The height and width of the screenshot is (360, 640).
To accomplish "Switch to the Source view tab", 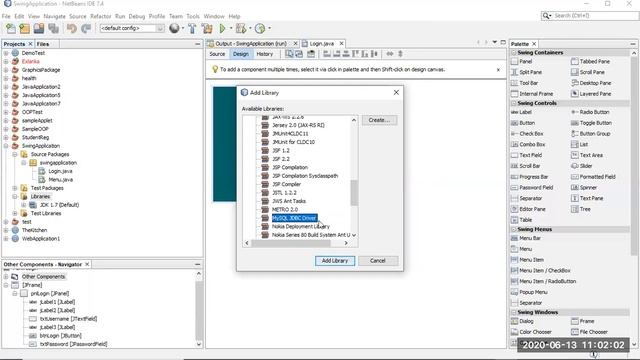I will pos(217,54).
